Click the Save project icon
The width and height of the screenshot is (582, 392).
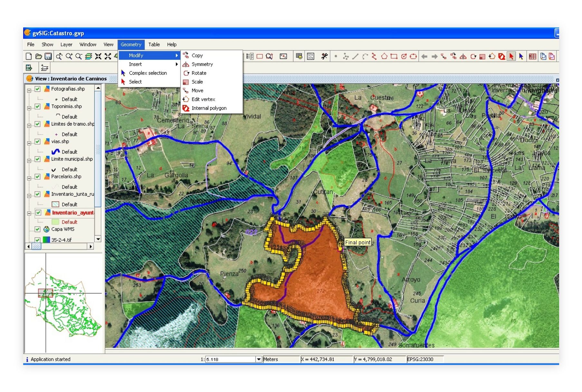[x=48, y=56]
